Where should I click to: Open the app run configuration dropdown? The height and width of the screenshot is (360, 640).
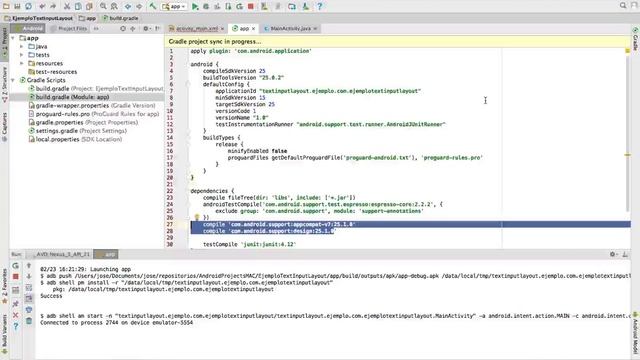pyautogui.click(x=174, y=6)
